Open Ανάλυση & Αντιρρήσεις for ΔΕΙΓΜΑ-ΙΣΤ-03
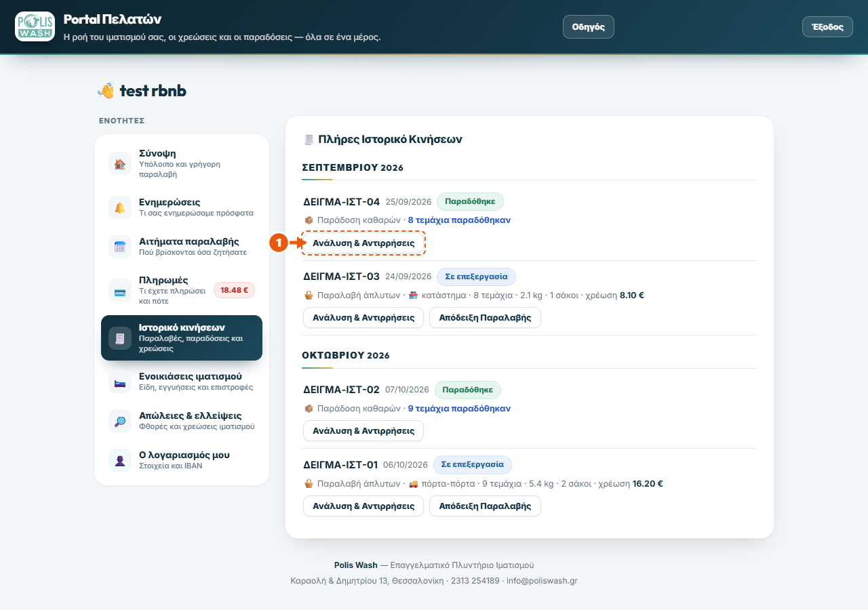Screen dimensions: 868x610 coord(363,317)
